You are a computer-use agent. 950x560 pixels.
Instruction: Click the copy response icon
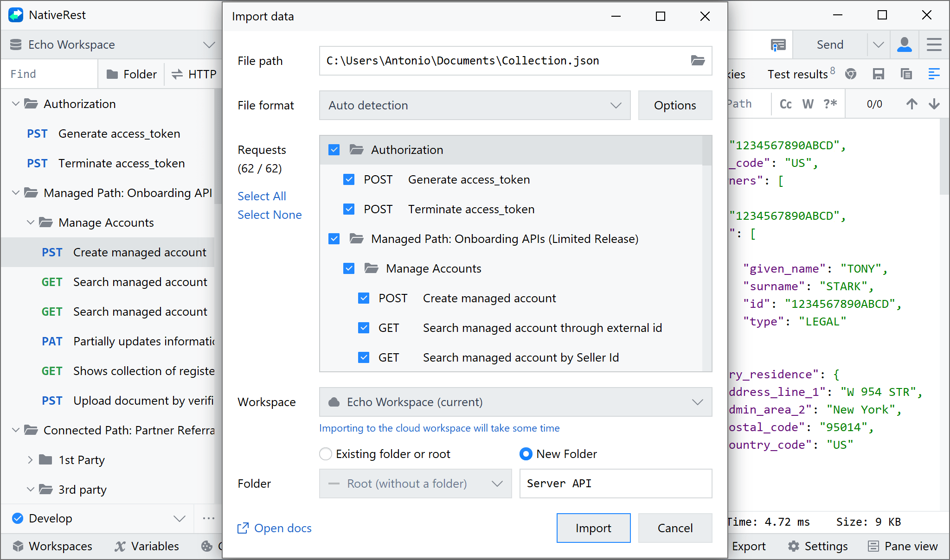[906, 74]
